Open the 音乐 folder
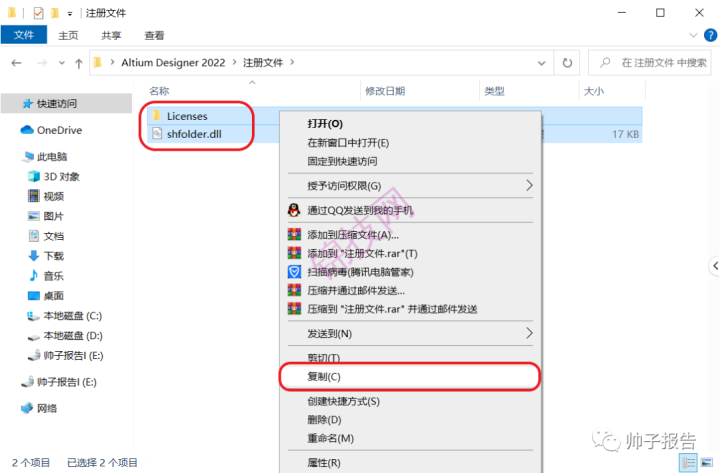The image size is (720, 473). [46, 276]
